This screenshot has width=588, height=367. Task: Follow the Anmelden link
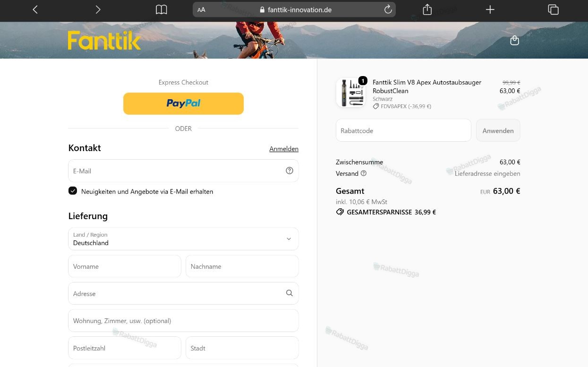point(284,149)
